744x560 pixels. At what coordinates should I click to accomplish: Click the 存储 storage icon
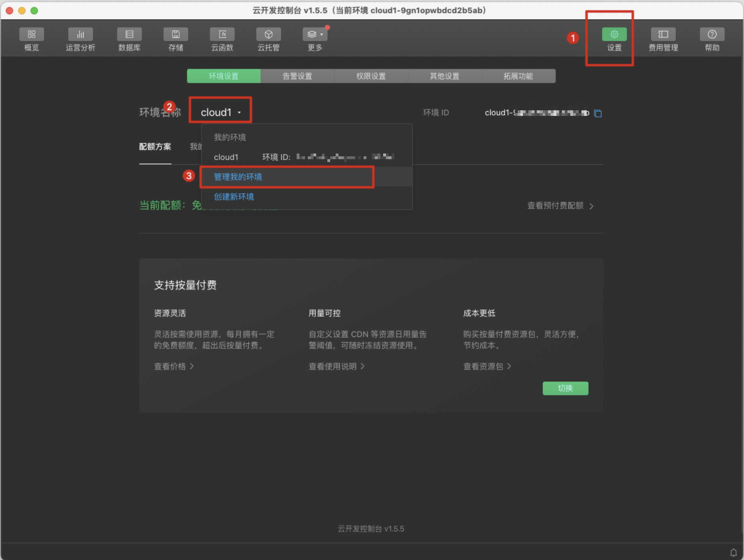pos(175,39)
